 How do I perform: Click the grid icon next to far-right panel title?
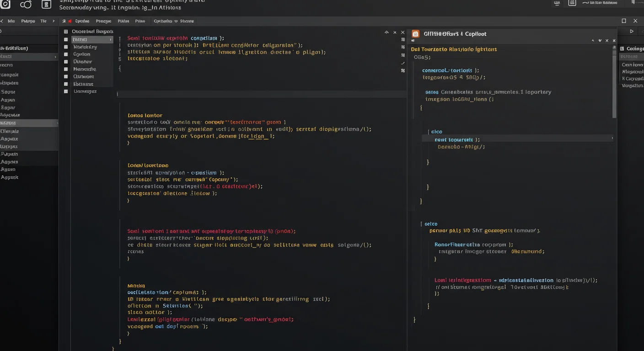coord(623,48)
